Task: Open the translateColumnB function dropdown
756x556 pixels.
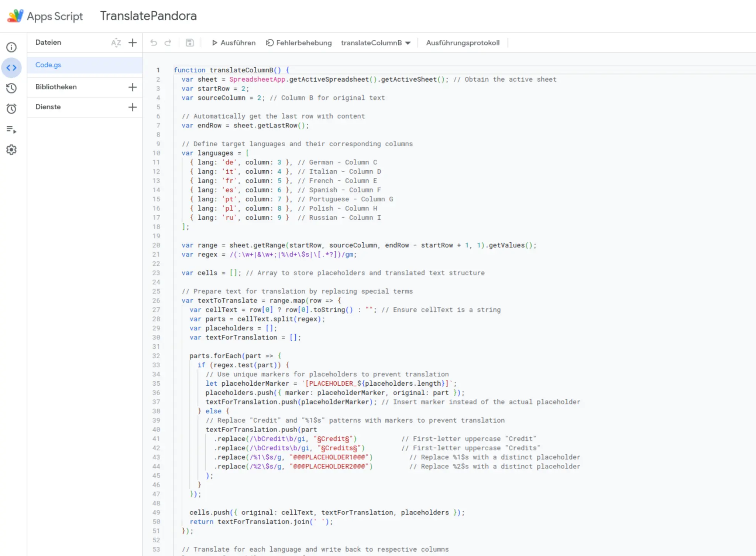Action: 376,43
